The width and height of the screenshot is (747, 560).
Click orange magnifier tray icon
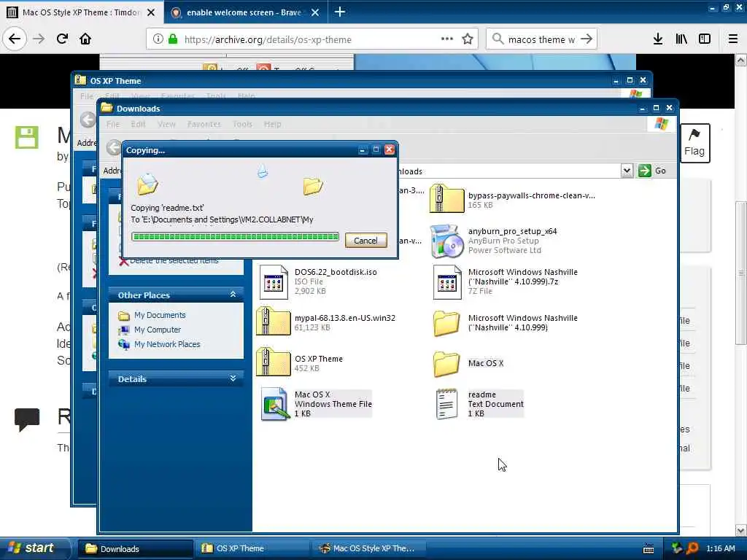[x=692, y=548]
